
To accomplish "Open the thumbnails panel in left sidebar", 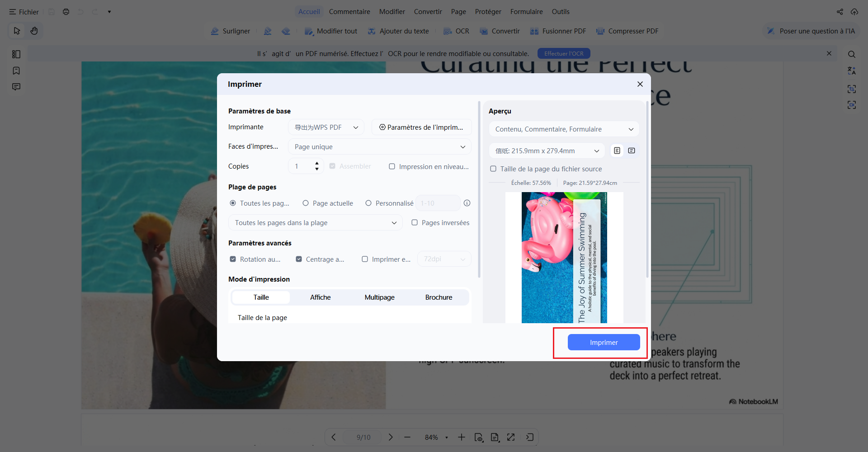I will [16, 54].
